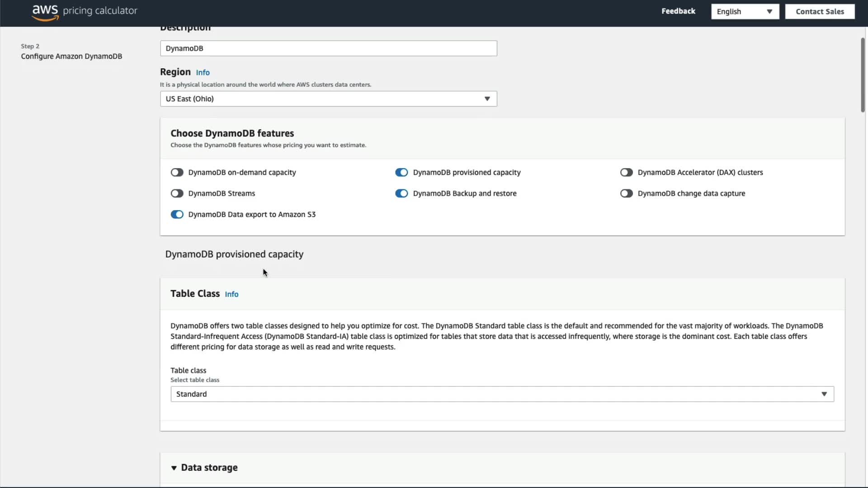Enable the DynamoDB Streams toggle
This screenshot has height=488, width=868.
(x=177, y=193)
